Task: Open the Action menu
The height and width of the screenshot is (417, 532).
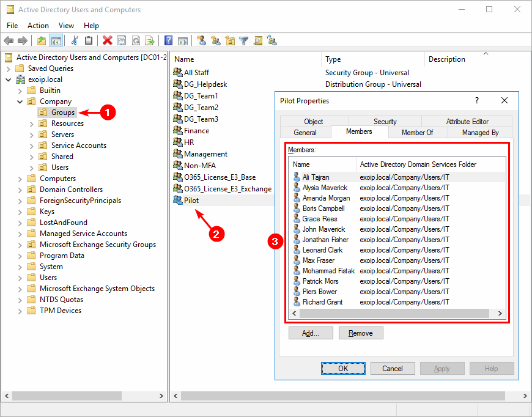Action: 38,25
